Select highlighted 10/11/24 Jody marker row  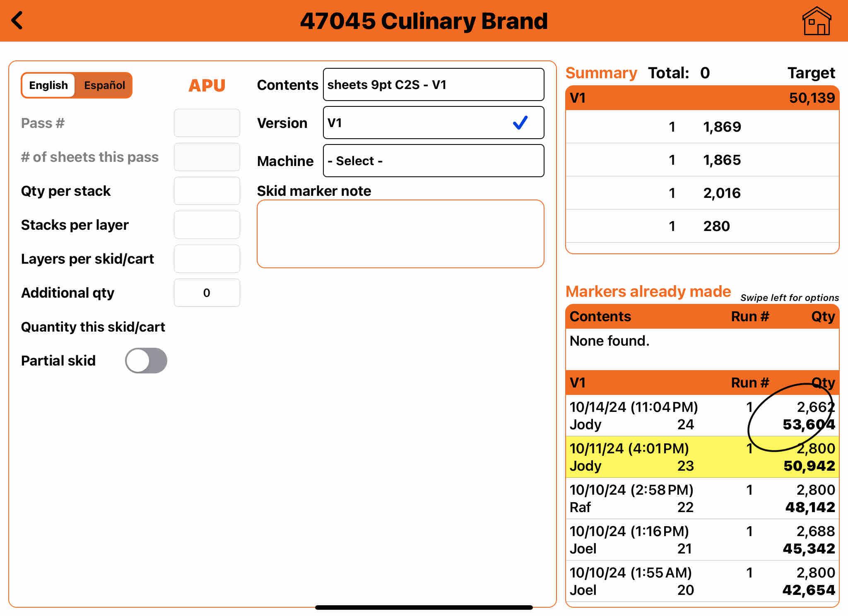pyautogui.click(x=702, y=457)
